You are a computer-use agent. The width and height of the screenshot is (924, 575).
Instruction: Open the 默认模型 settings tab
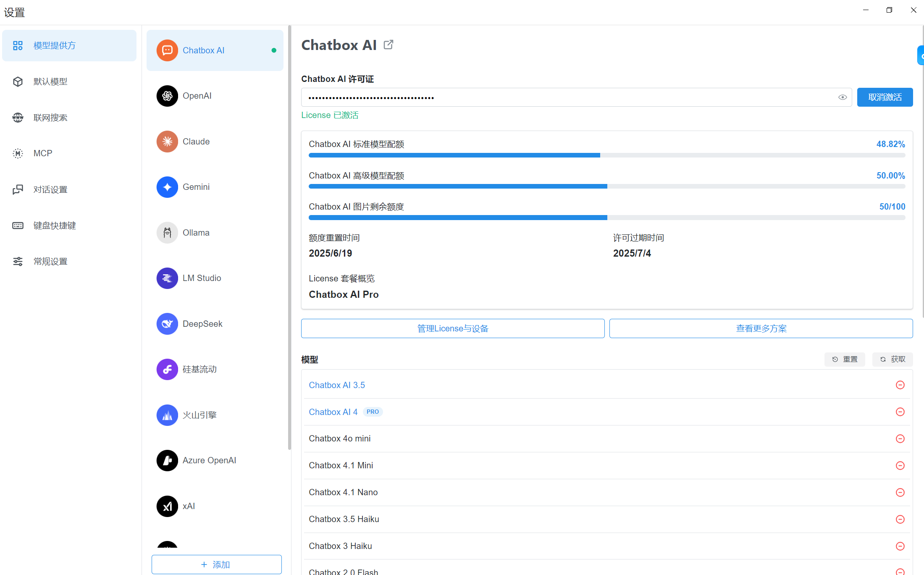pyautogui.click(x=50, y=81)
